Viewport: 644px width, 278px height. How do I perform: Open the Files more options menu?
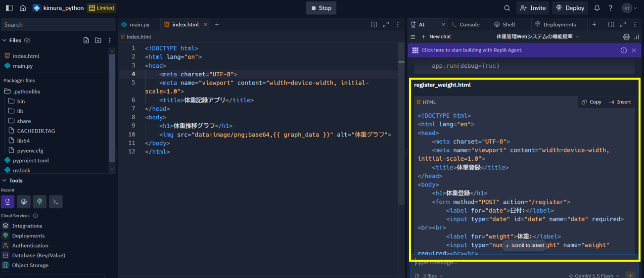pyautogui.click(x=110, y=41)
